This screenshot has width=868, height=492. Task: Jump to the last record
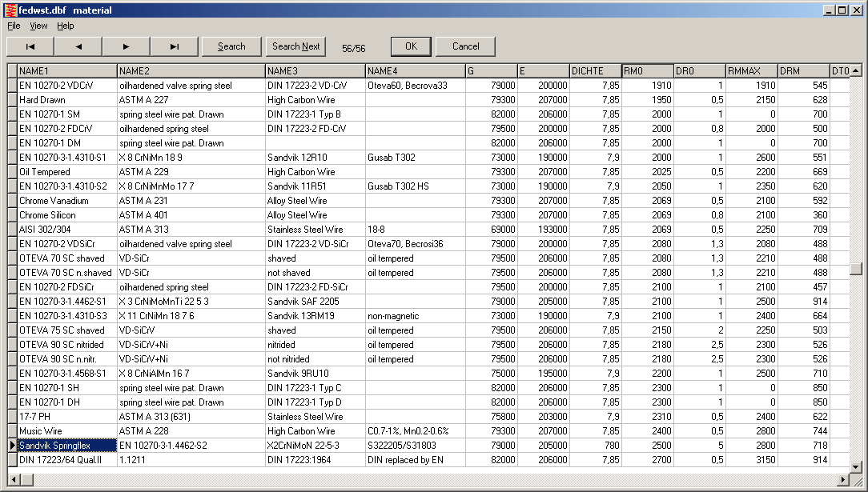[175, 46]
